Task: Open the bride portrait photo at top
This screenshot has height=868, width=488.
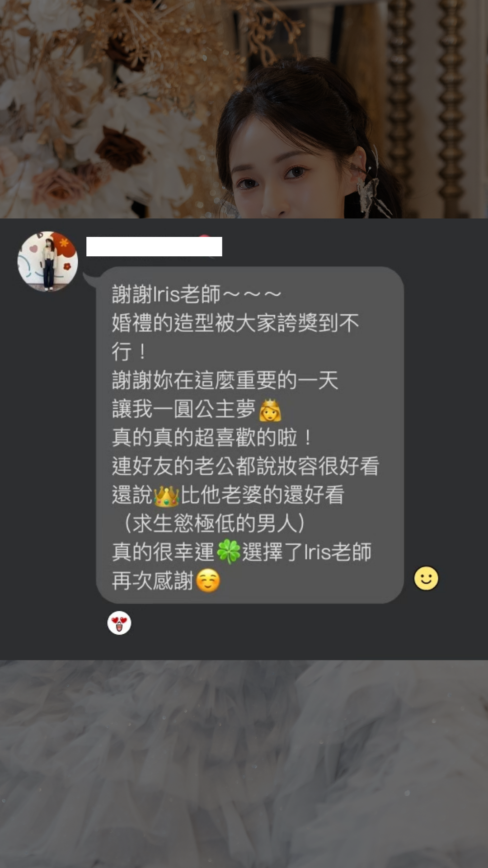Action: coord(244,109)
